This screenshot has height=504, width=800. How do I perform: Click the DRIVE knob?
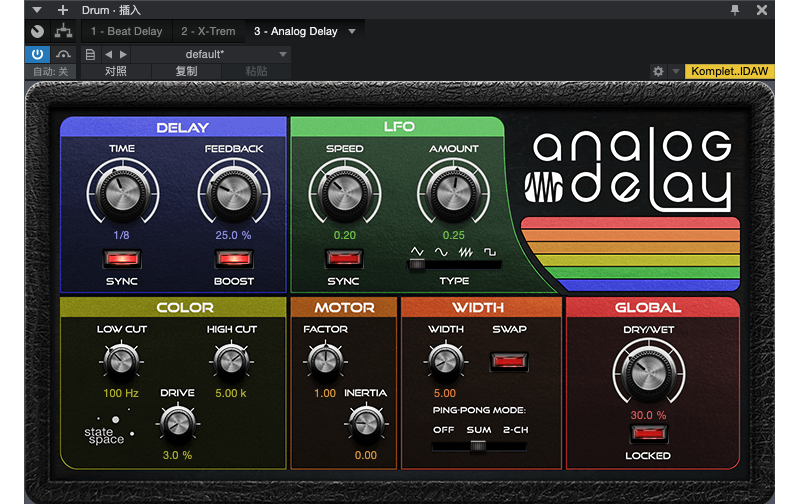[178, 423]
